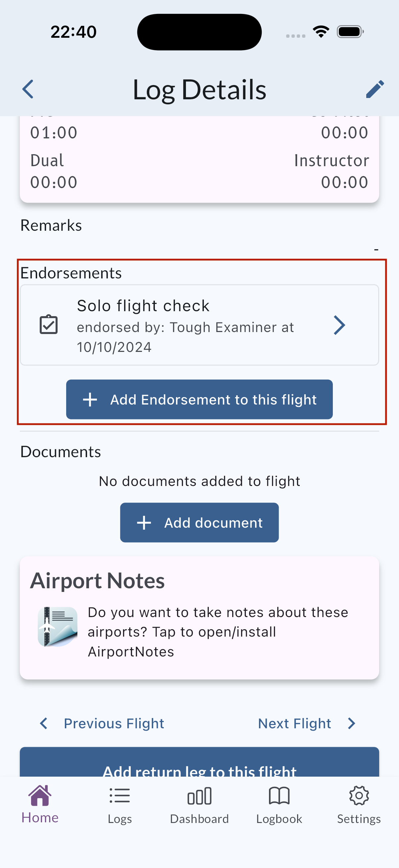Screen dimensions: 399x868
Task: Tap the clipboard check endorsement icon
Action: point(49,325)
